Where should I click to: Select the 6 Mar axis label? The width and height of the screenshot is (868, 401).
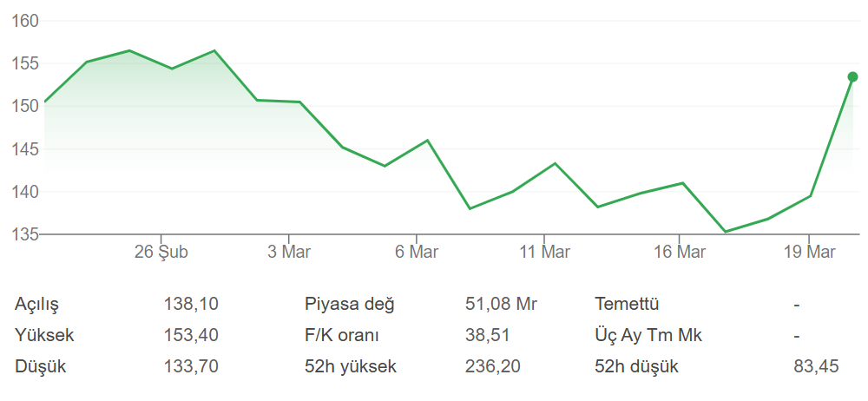(417, 253)
